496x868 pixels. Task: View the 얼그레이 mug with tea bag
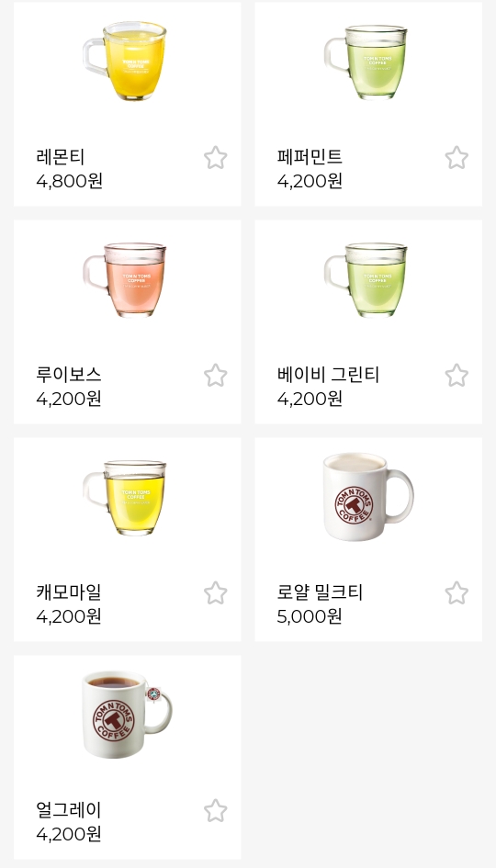tap(128, 714)
